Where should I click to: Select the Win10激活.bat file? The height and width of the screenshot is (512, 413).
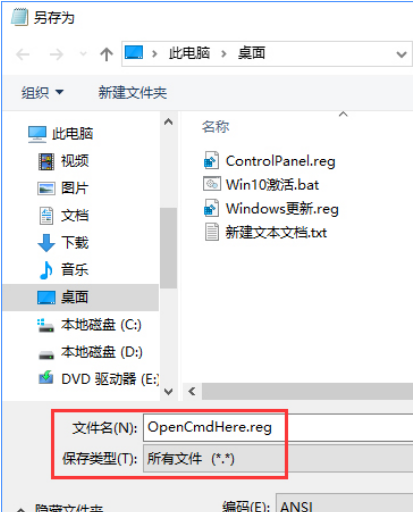pos(261,185)
